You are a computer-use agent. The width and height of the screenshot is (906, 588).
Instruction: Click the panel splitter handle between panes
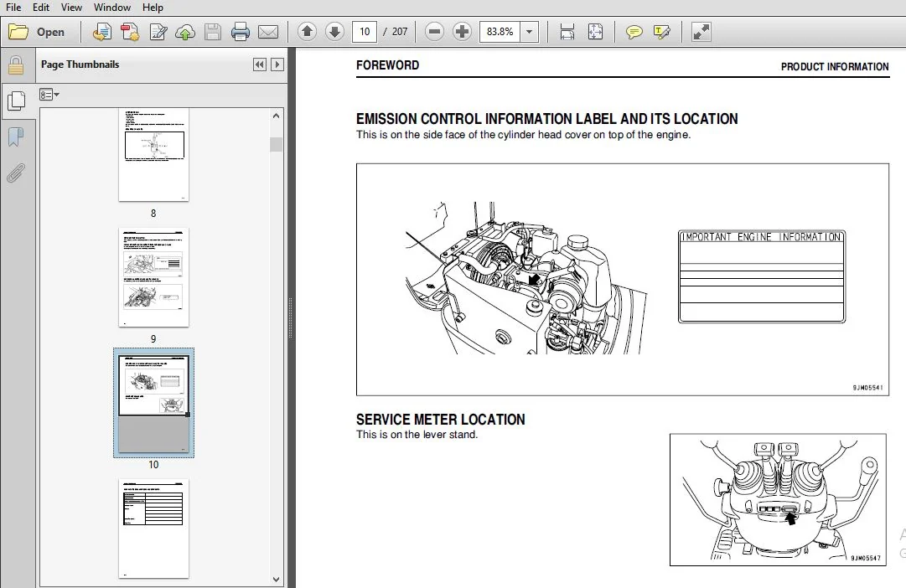[291, 317]
